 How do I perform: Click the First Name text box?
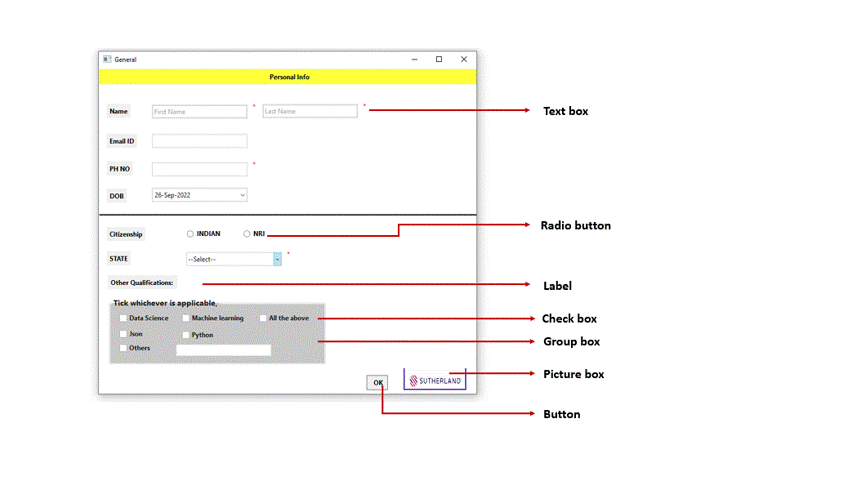click(199, 112)
